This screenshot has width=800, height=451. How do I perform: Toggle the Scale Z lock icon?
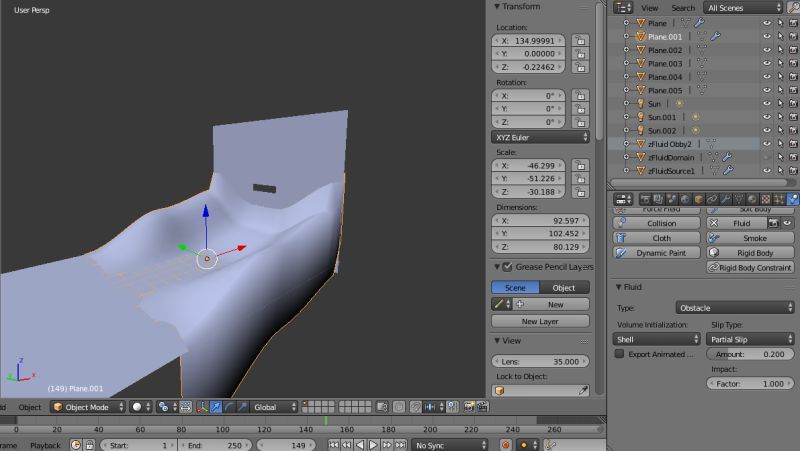pos(580,192)
